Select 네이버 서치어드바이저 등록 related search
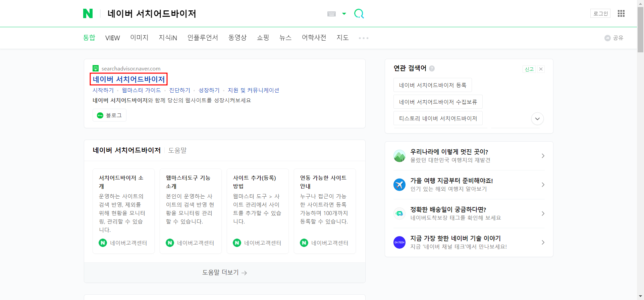Viewport: 644px width, 300px height. (433, 85)
